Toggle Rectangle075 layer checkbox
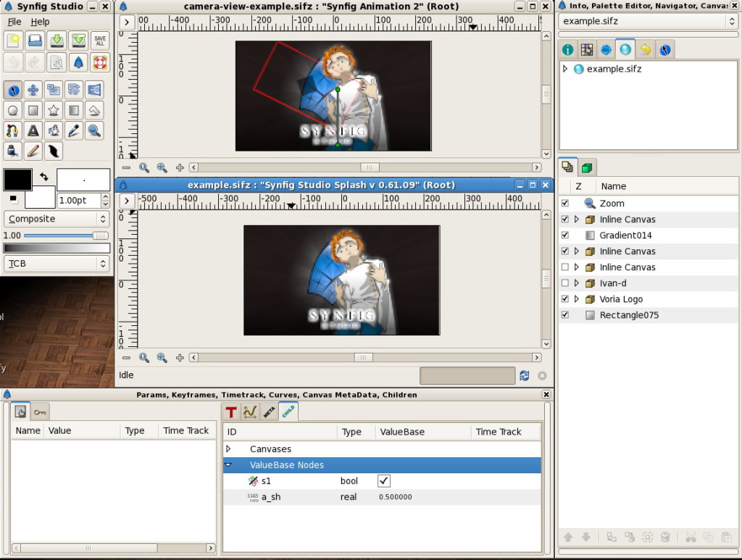This screenshot has width=742, height=560. (565, 314)
